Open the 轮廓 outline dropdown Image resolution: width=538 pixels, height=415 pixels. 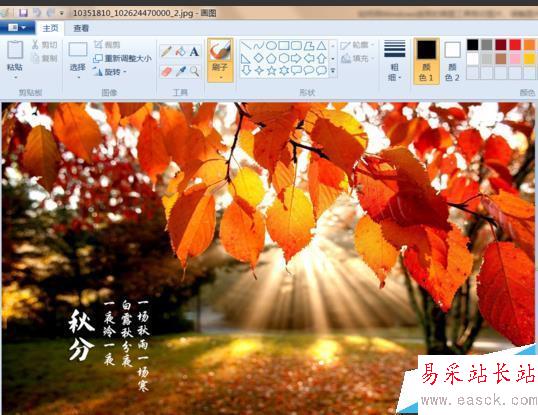coord(357,45)
